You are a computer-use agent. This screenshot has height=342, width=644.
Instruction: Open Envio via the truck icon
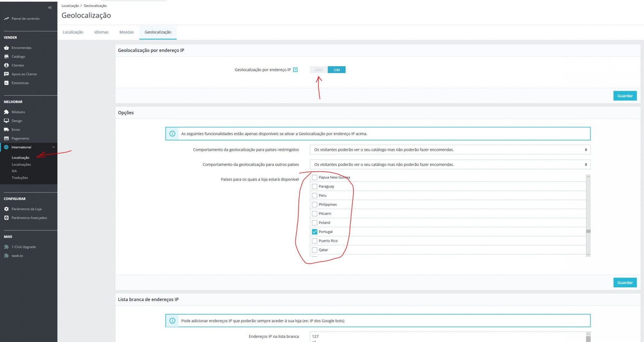coord(6,129)
